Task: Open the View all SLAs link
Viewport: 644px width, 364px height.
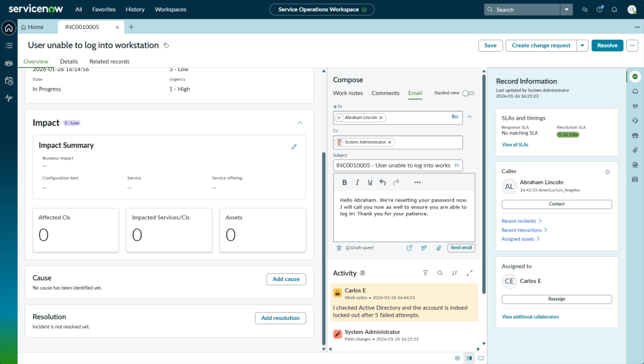Action: pos(514,145)
